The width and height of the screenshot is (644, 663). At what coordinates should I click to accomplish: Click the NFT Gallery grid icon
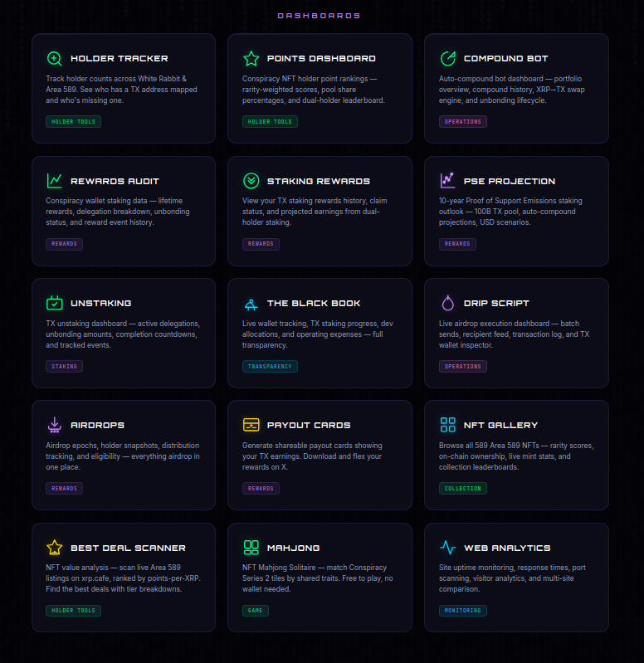coord(448,425)
